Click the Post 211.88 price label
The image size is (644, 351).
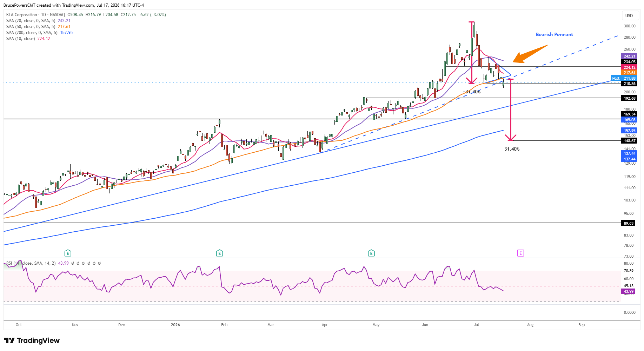624,78
